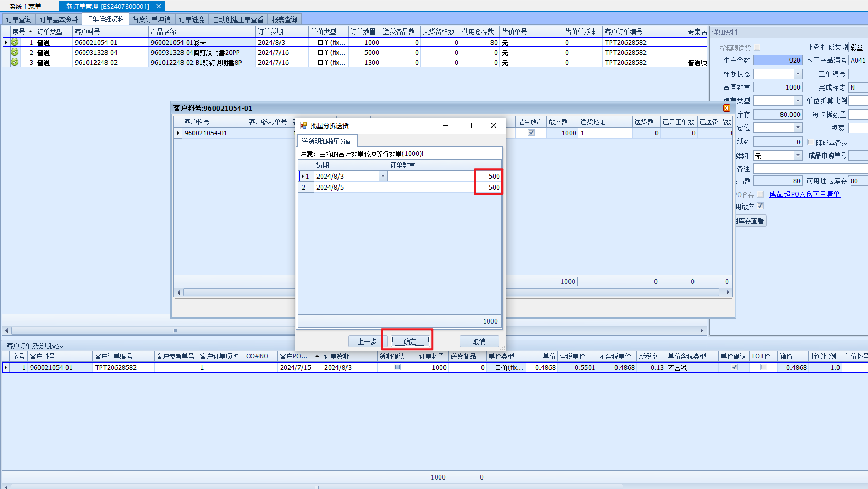Image resolution: width=868 pixels, height=489 pixels.
Task: Click order quantity 500 for 2024/8/3 row
Action: (445, 176)
